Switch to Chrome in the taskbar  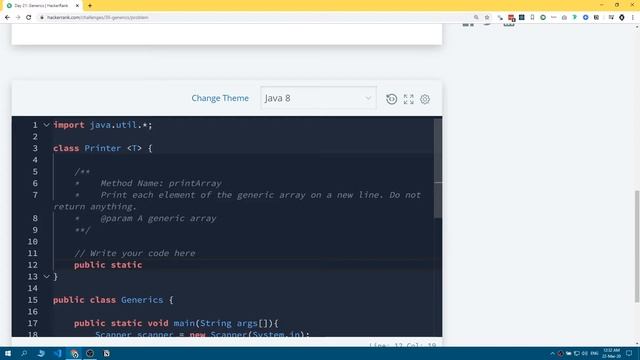click(x=74, y=353)
